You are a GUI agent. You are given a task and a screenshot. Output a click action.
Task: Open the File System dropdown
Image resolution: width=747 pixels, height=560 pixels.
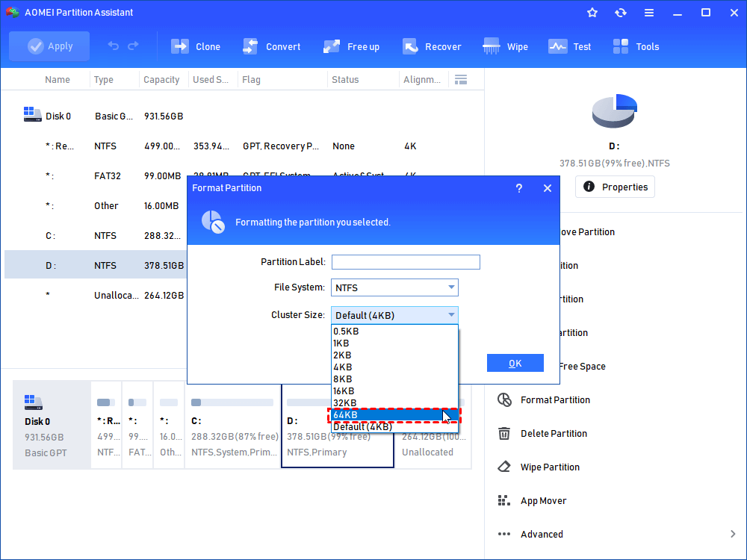pyautogui.click(x=394, y=287)
